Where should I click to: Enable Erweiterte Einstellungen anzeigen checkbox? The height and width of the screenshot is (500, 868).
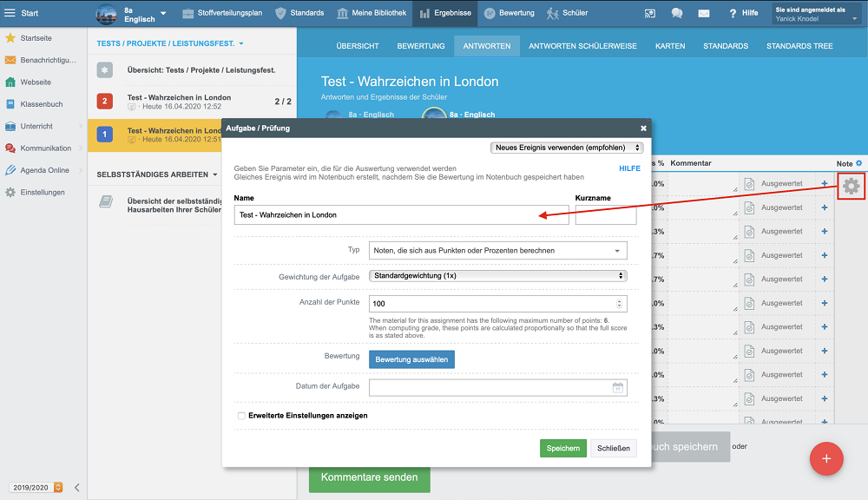click(x=241, y=416)
